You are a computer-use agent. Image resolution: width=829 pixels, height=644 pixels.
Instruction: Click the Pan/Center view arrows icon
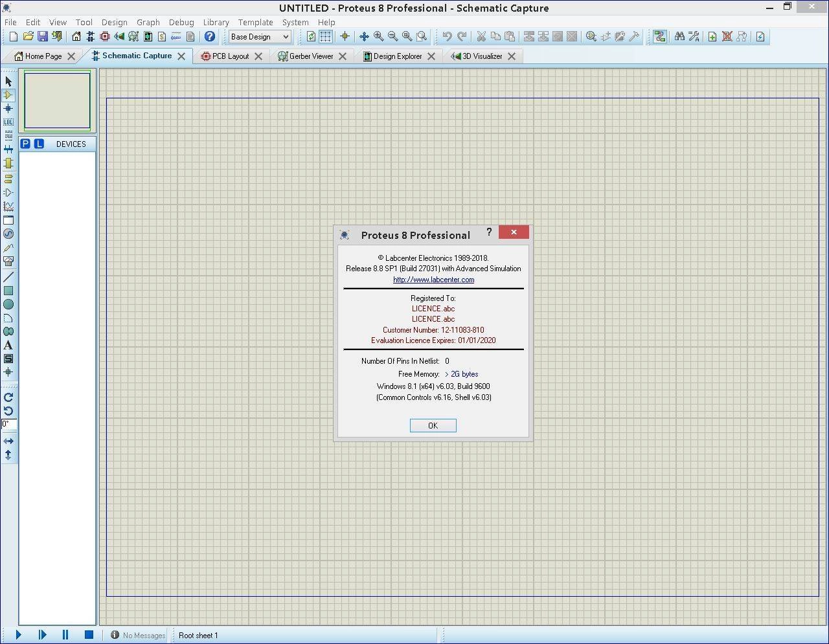[364, 37]
